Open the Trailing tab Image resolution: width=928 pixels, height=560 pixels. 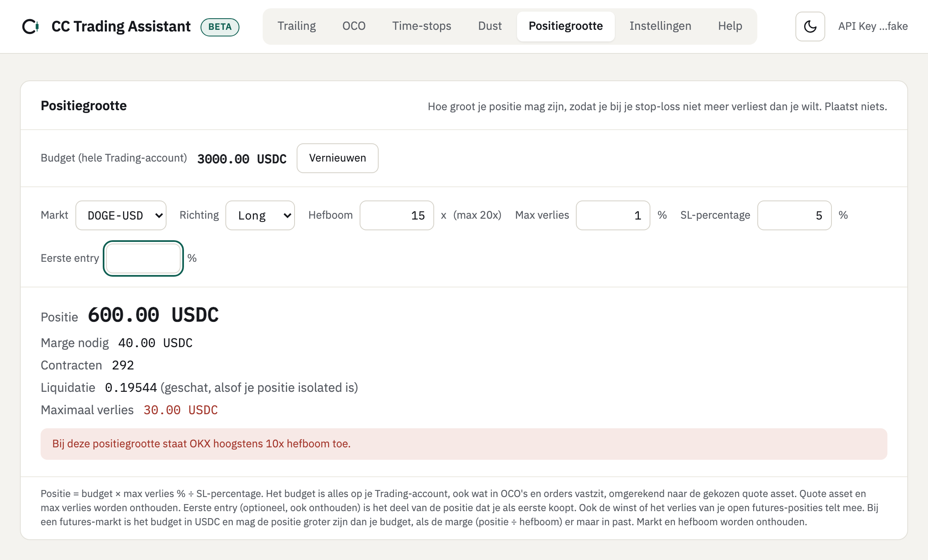(x=297, y=26)
